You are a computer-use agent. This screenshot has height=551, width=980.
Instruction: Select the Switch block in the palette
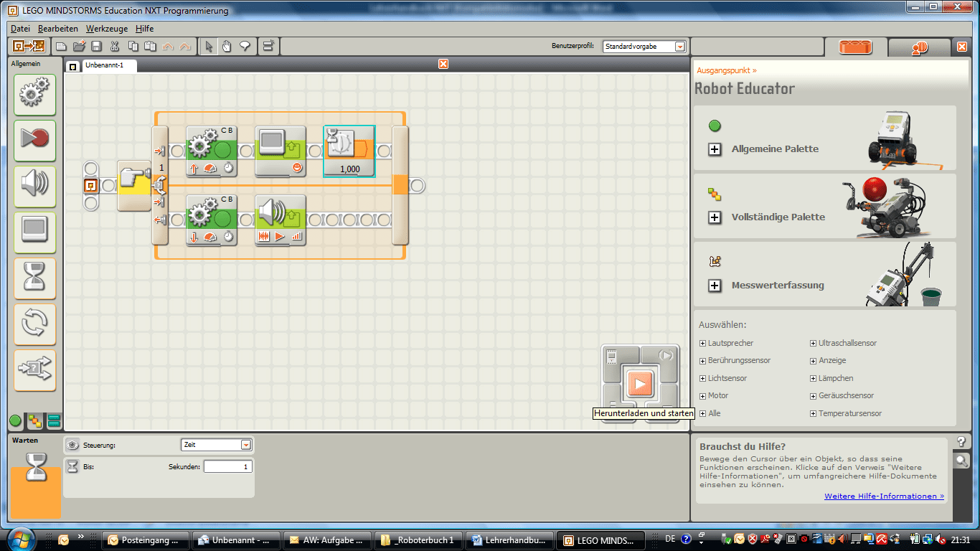[x=34, y=369]
